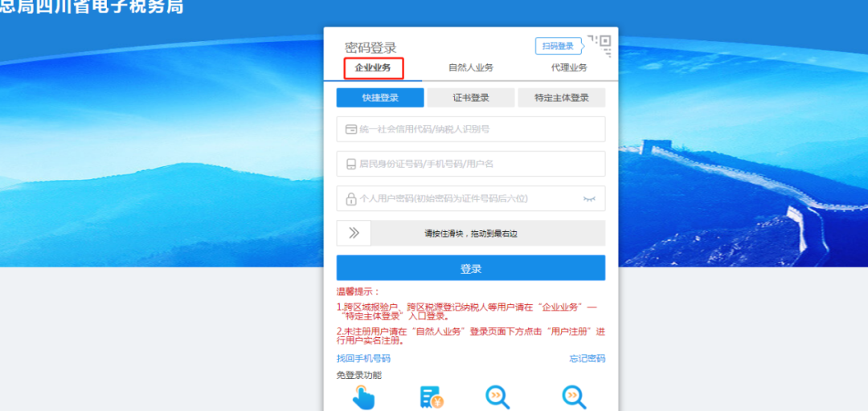Switch to the 企业业务 tab
The height and width of the screenshot is (411, 868).
pos(373,68)
